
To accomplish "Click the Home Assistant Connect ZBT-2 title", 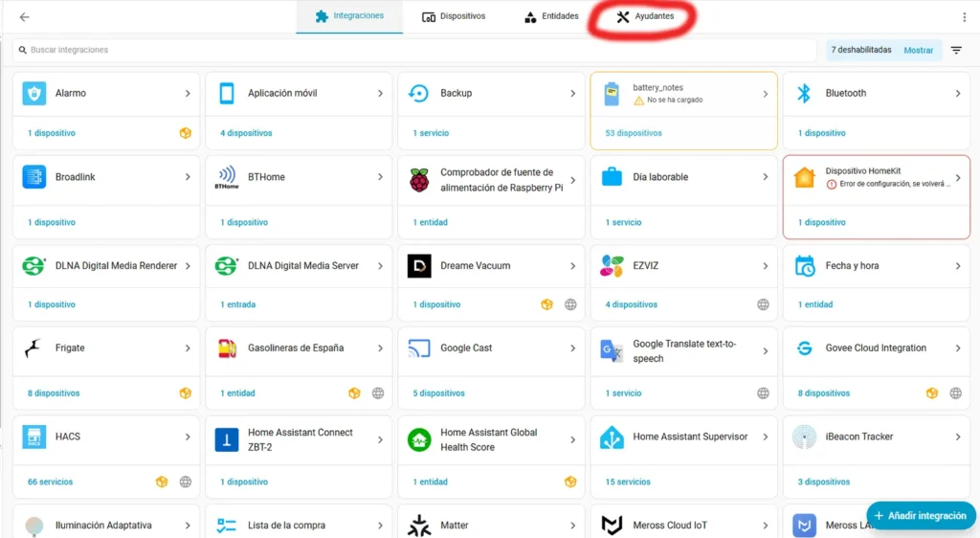I will pyautogui.click(x=300, y=440).
